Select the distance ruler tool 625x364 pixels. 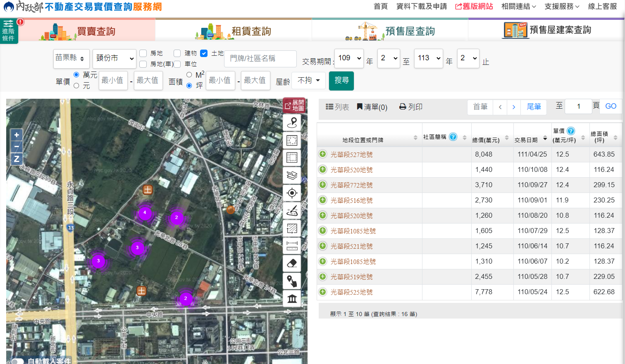pos(292,245)
